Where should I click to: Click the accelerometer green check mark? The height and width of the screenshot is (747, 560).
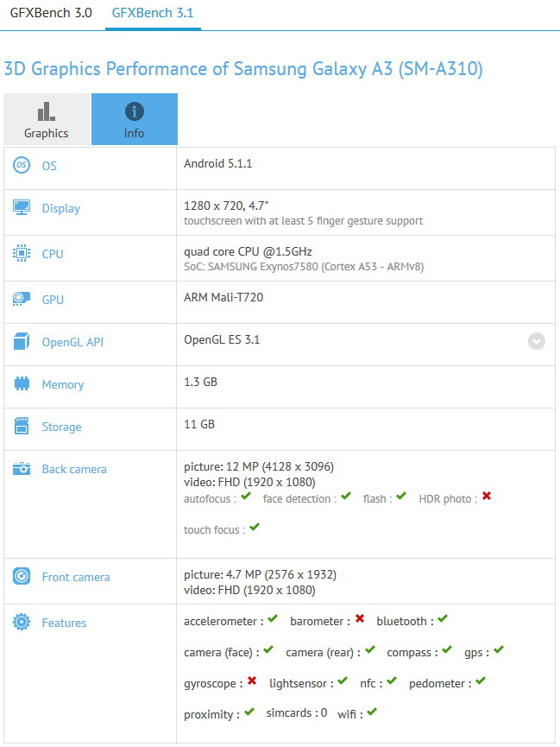coord(273,618)
